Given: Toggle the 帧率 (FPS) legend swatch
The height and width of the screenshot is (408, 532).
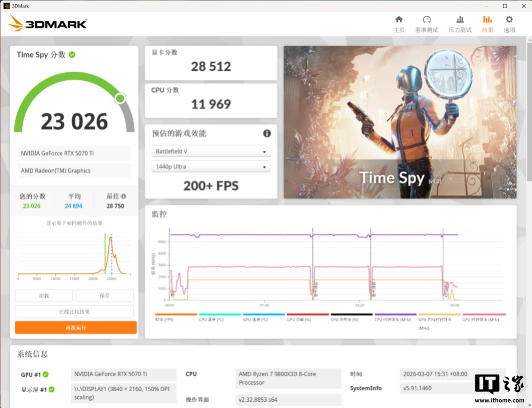Looking at the screenshot, I should (x=176, y=314).
